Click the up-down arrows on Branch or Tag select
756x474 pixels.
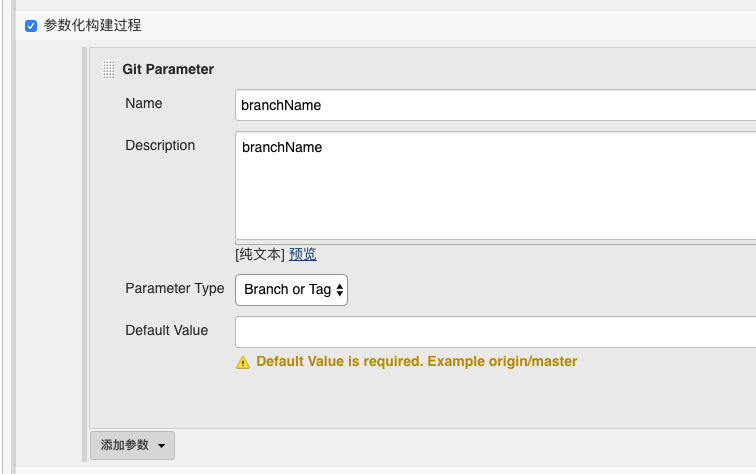pyautogui.click(x=340, y=290)
